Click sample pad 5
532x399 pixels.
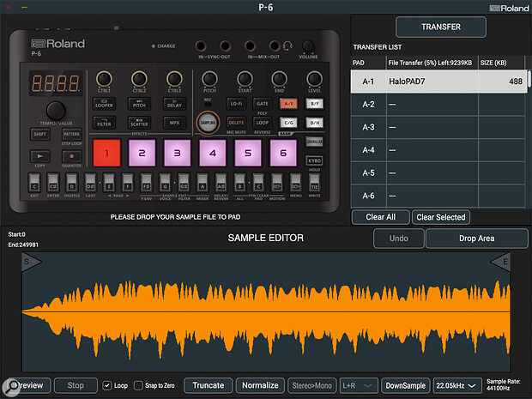coord(248,153)
